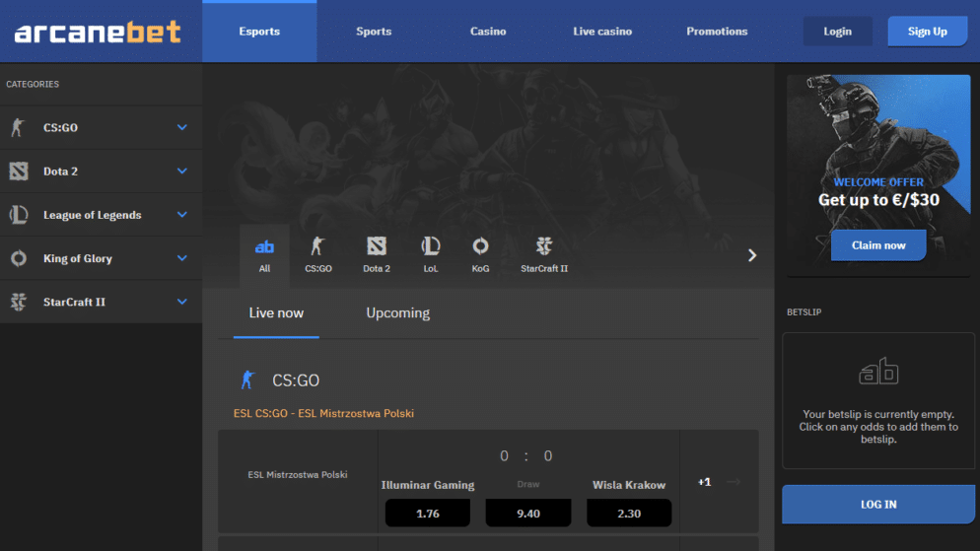Viewport: 980px width, 551px height.
Task: Click the Sign Up button
Action: tap(928, 32)
